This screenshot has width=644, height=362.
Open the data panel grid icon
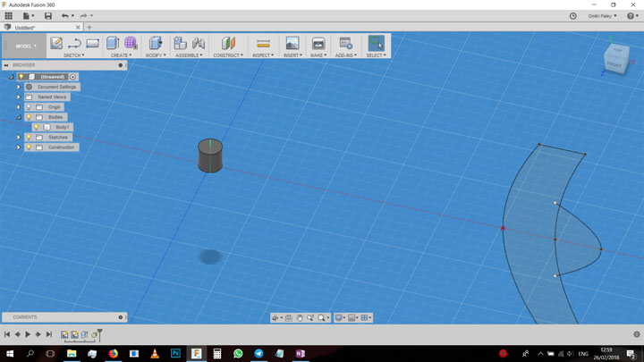pyautogui.click(x=9, y=16)
